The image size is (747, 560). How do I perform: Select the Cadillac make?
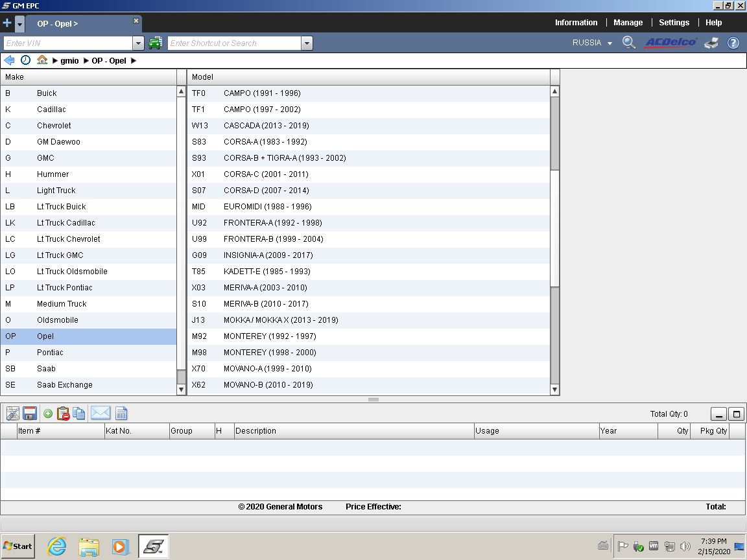(x=88, y=110)
